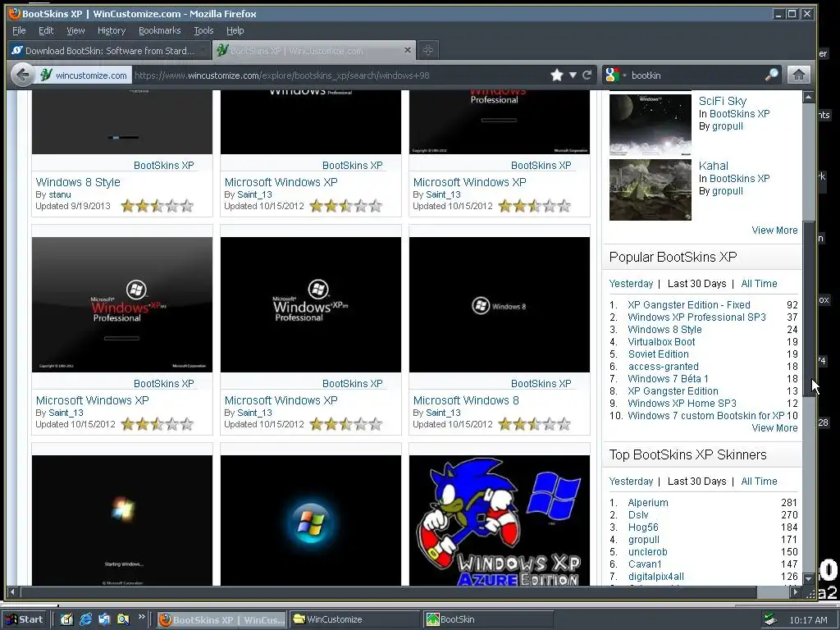840x630 pixels.
Task: Open the bookmarks dropdown arrow next to star
Action: coord(572,75)
